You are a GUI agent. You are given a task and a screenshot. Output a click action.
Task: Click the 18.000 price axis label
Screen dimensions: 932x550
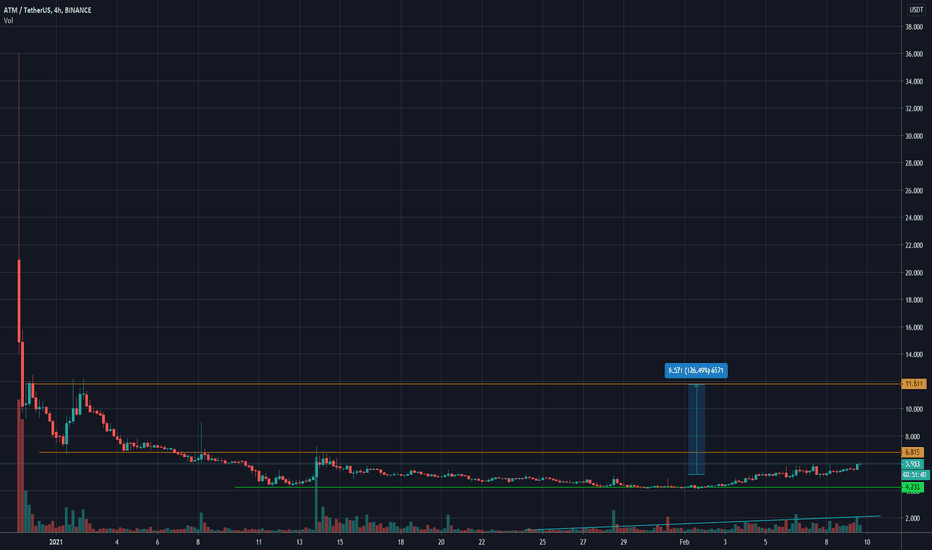(x=914, y=300)
